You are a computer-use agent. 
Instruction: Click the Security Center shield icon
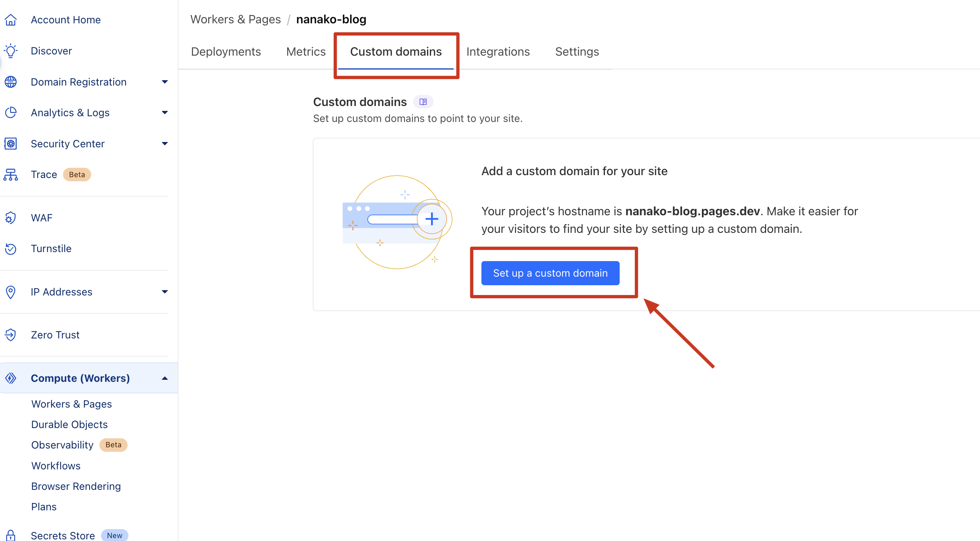tap(11, 144)
